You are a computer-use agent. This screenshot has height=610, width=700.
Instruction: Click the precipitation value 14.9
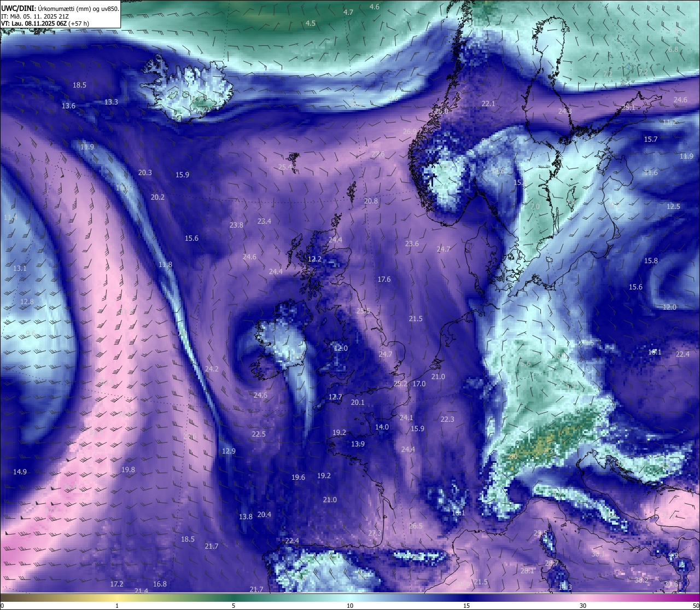click(x=20, y=472)
